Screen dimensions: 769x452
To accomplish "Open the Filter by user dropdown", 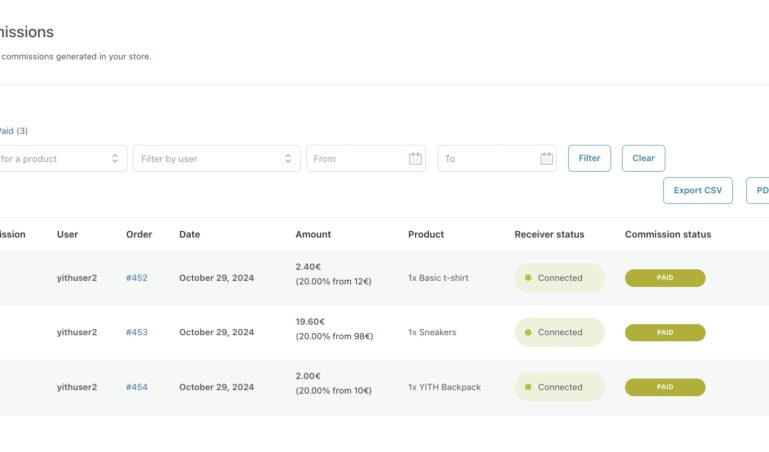I will tap(216, 159).
